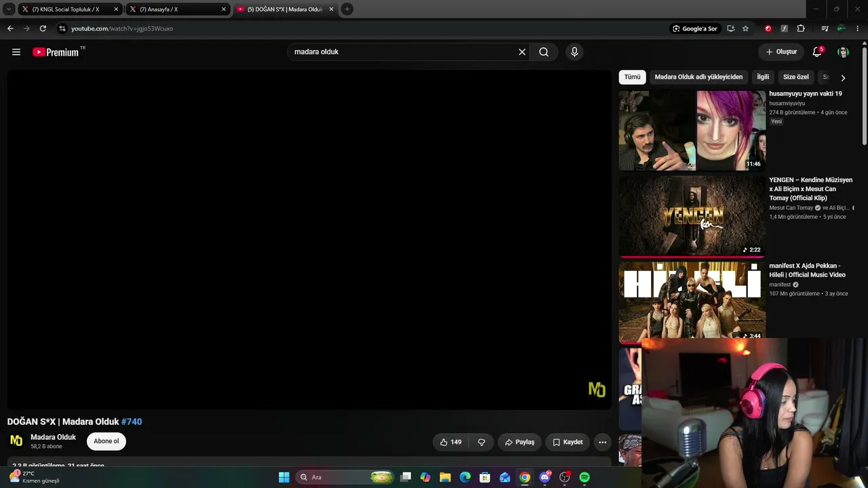
Task: Open husamyuyu yayın vakti 19 title
Action: pos(806,94)
